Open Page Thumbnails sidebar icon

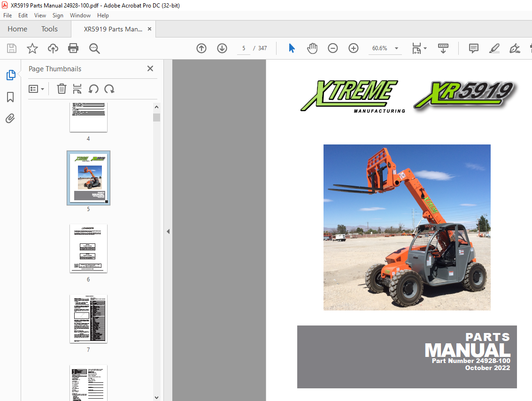(x=10, y=75)
